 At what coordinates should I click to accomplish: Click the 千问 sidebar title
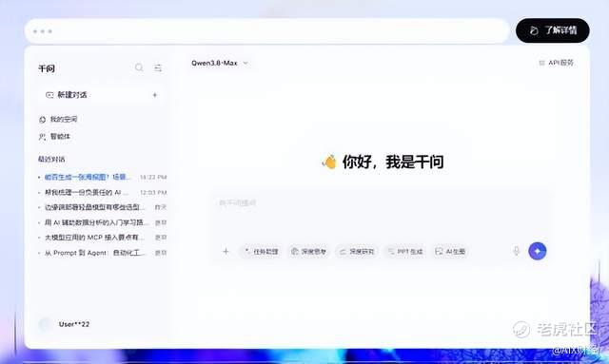(x=47, y=68)
